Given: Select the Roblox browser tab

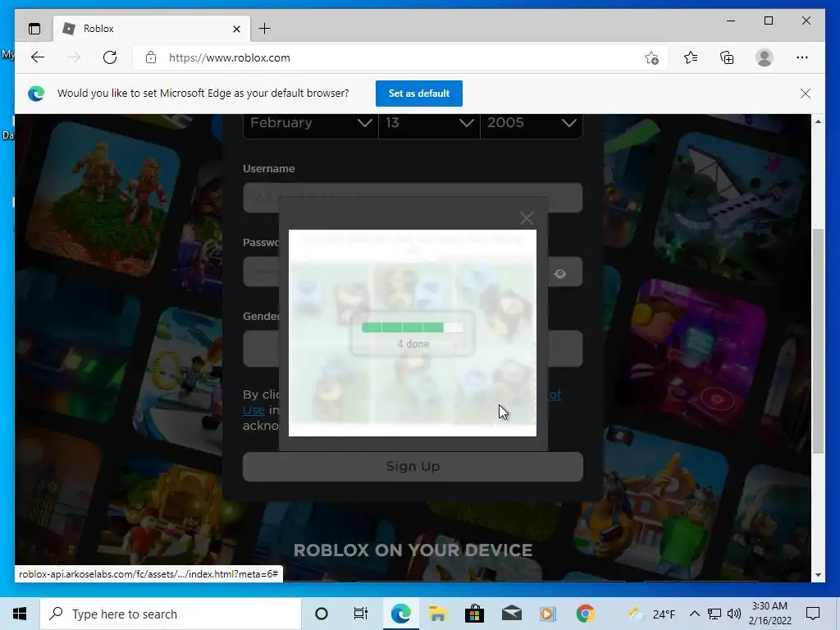Looking at the screenshot, I should point(152,29).
